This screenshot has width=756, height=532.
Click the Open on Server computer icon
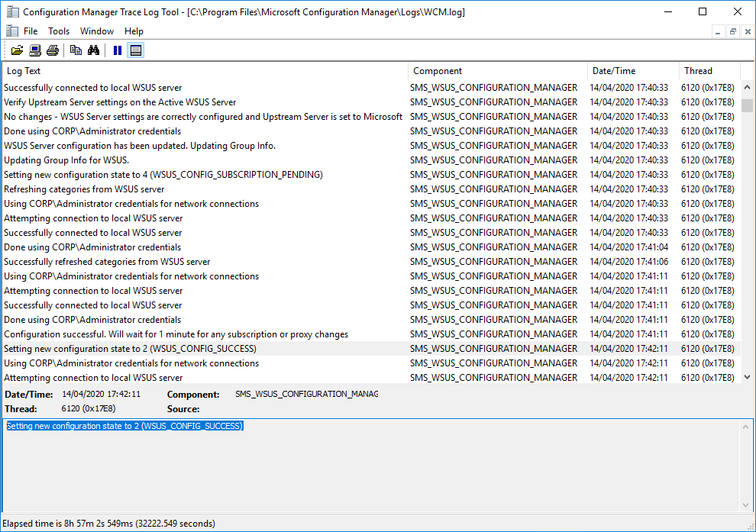35,50
